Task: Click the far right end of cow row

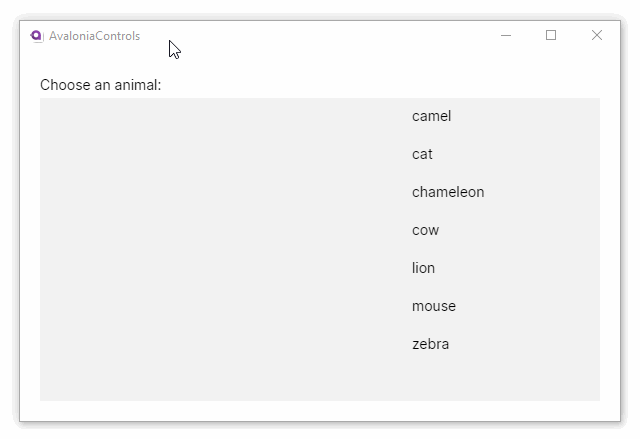Action: pyautogui.click(x=585, y=230)
